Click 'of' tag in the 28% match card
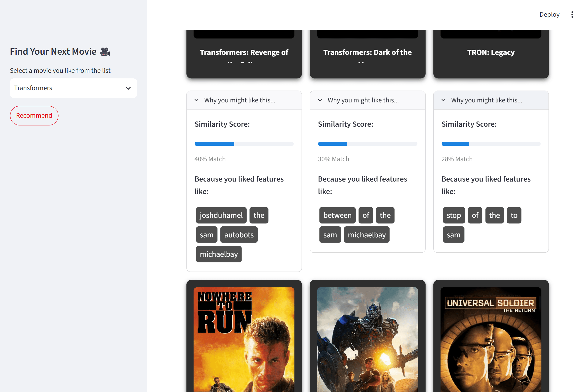 tap(475, 215)
